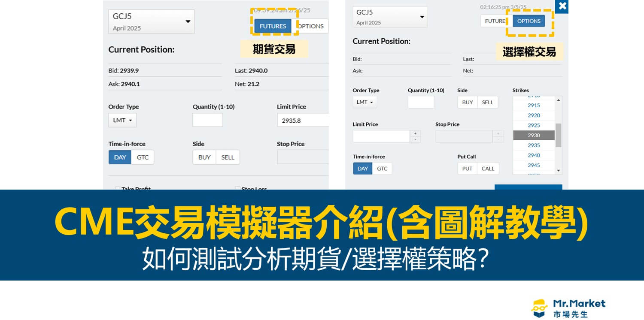The height and width of the screenshot is (320, 644).
Task: Click Strikes list scroll-up arrow
Action: [559, 100]
